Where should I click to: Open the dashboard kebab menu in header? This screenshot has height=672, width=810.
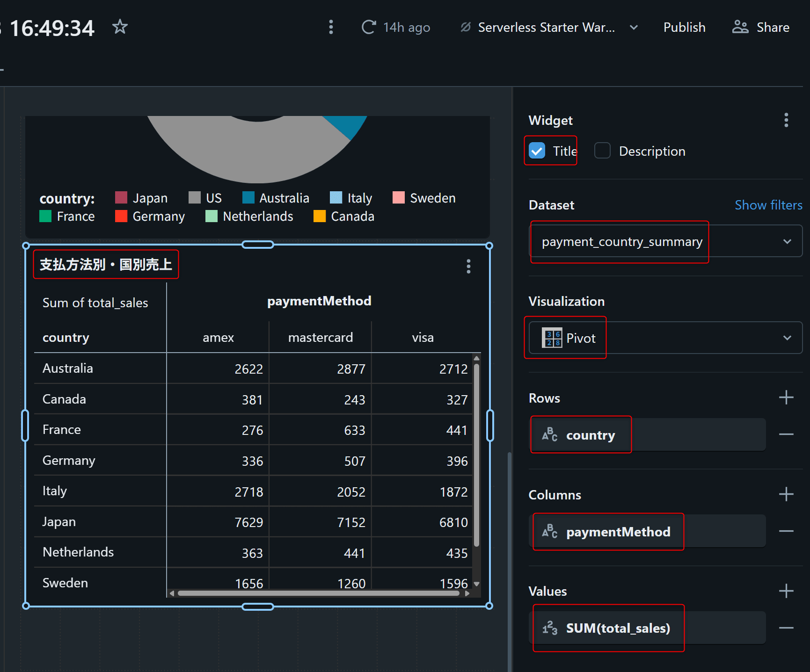pos(331,27)
